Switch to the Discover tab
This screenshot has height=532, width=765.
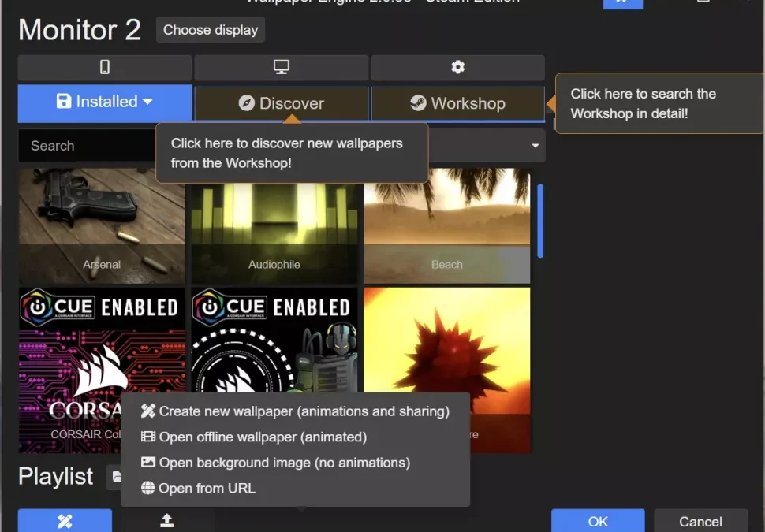(282, 103)
